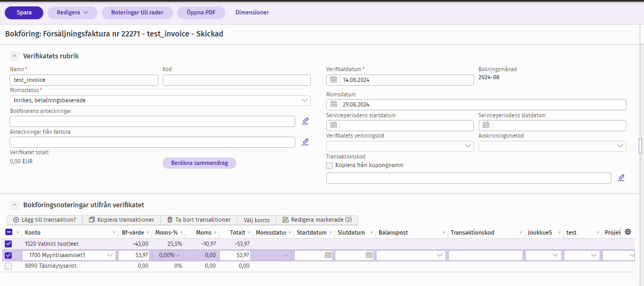Open Momsstatus dropdown in row 1700

pyautogui.click(x=273, y=255)
